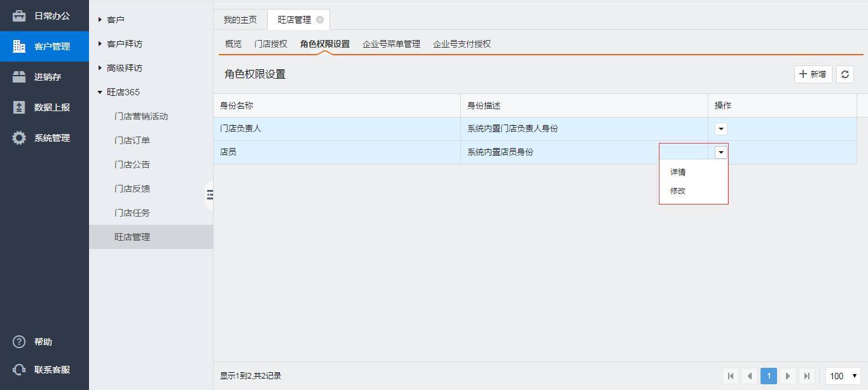Expand the 高级拜访 tree node

point(100,68)
